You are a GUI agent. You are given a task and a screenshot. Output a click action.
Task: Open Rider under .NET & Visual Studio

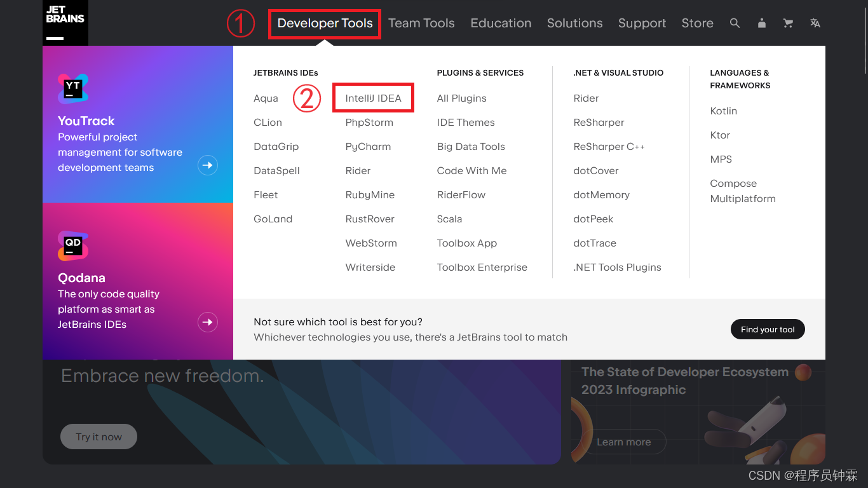[x=586, y=98]
